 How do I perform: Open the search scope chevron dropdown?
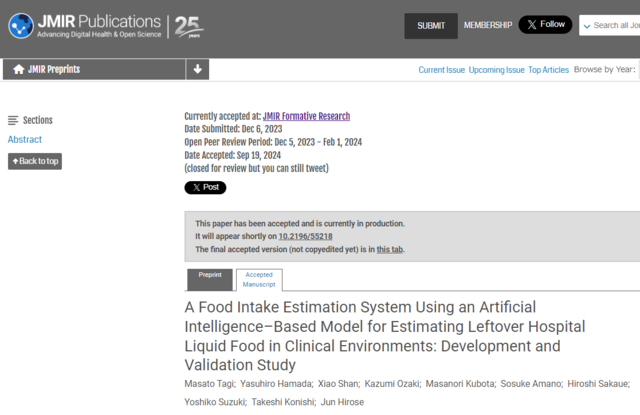(x=587, y=26)
